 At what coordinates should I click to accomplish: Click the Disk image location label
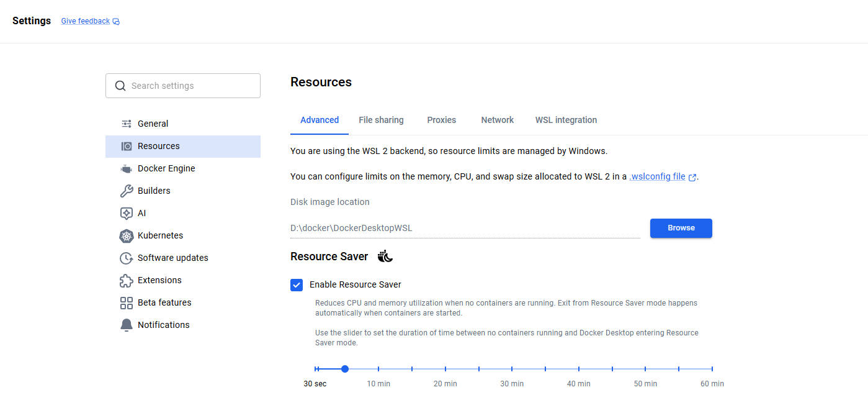(x=330, y=202)
